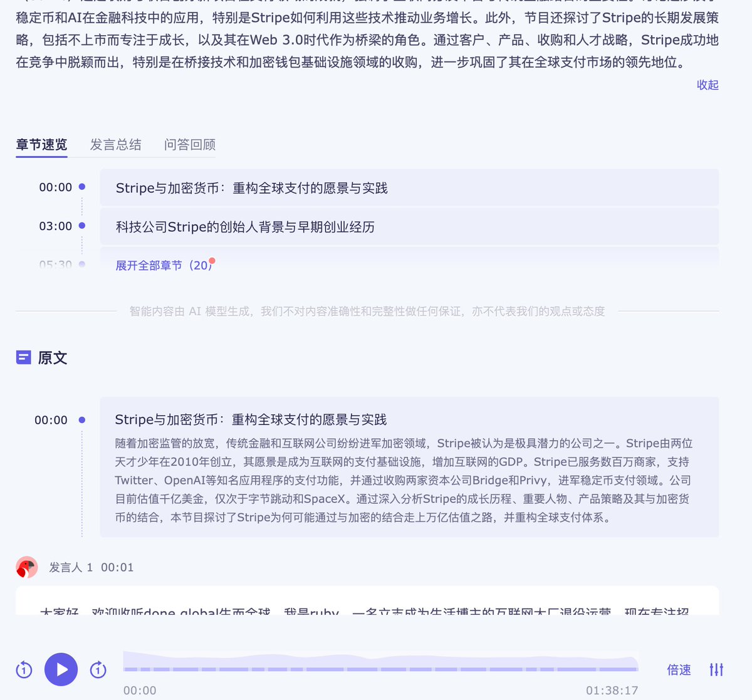Click the rewind icon left of play
752x700 pixels.
point(24,670)
